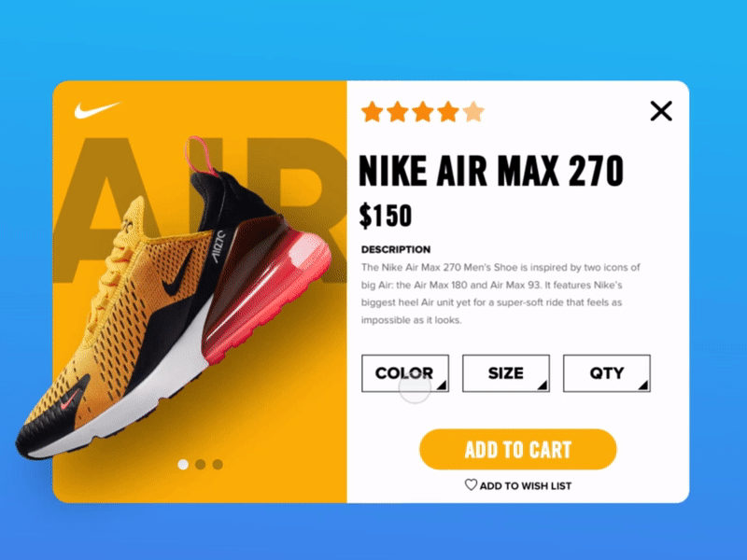747x560 pixels.
Task: Click the third rating star
Action: tap(423, 112)
